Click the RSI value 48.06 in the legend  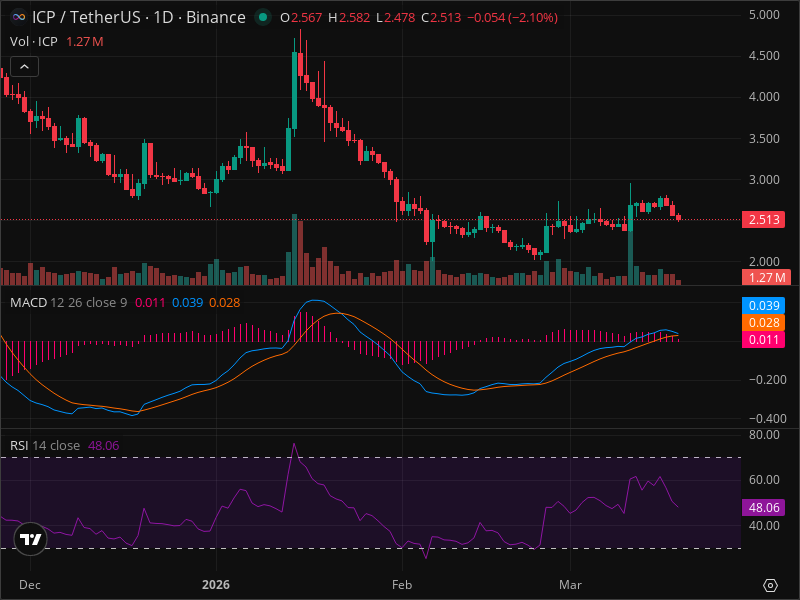coord(104,445)
